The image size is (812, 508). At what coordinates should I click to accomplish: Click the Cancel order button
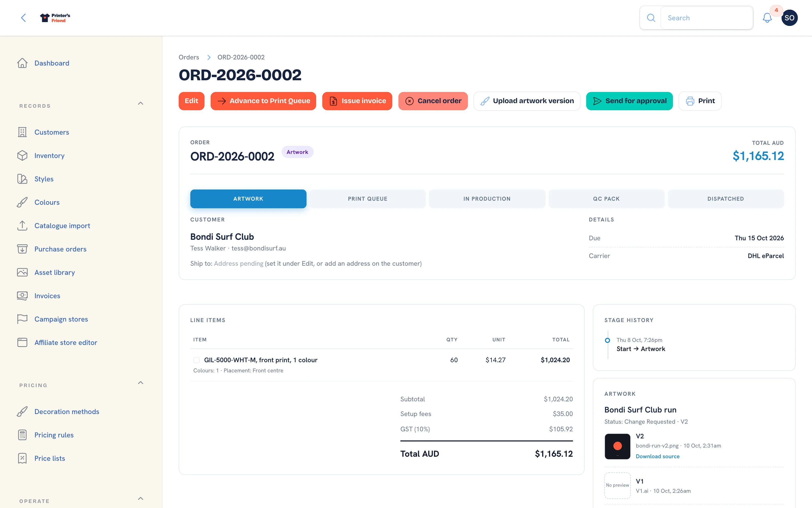point(433,101)
